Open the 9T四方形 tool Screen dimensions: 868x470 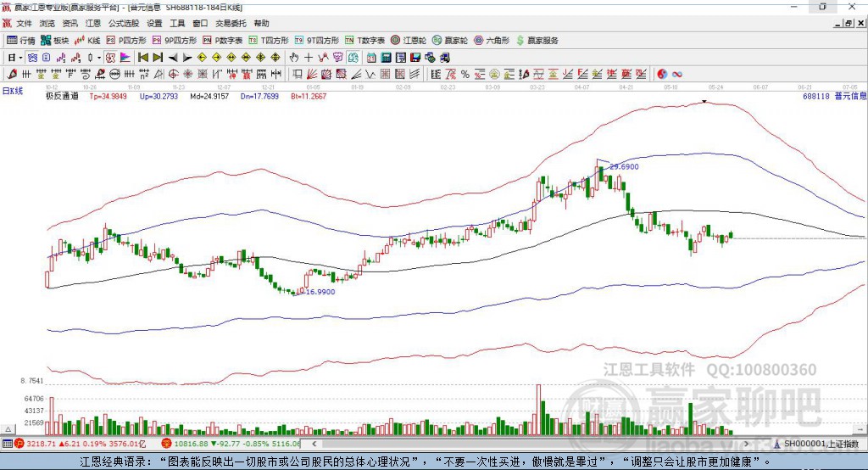317,41
